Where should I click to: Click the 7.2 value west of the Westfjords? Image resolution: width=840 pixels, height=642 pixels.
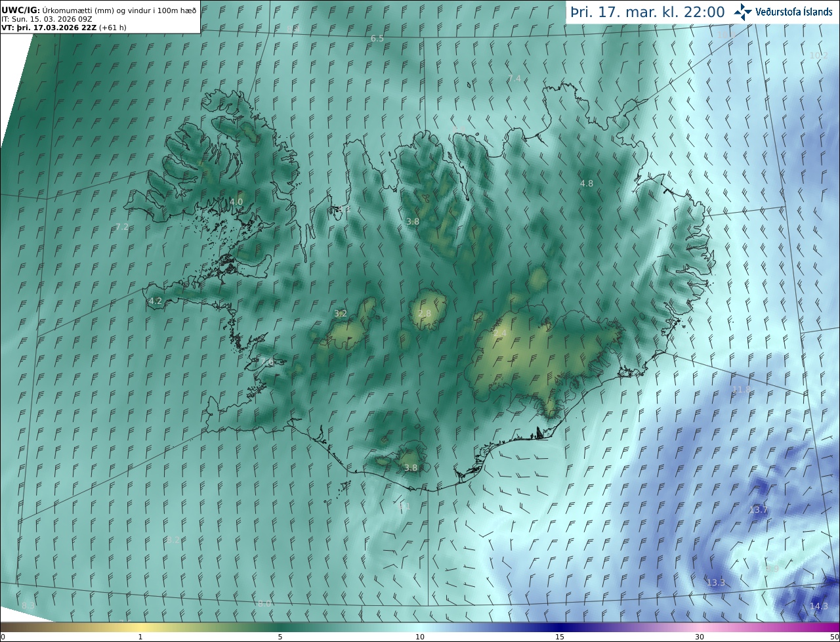[x=122, y=227]
